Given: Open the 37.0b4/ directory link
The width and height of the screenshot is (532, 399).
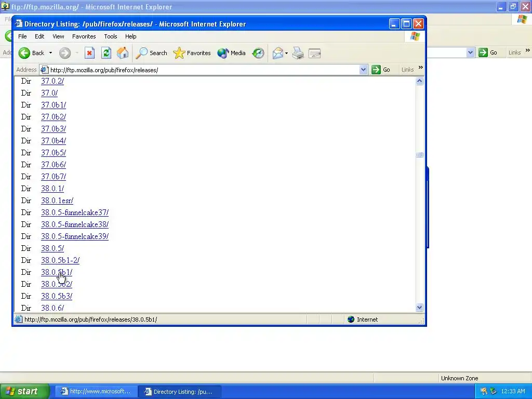Looking at the screenshot, I should click(x=54, y=141).
